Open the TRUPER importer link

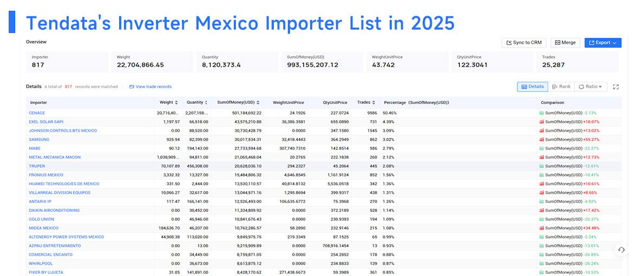37,166
